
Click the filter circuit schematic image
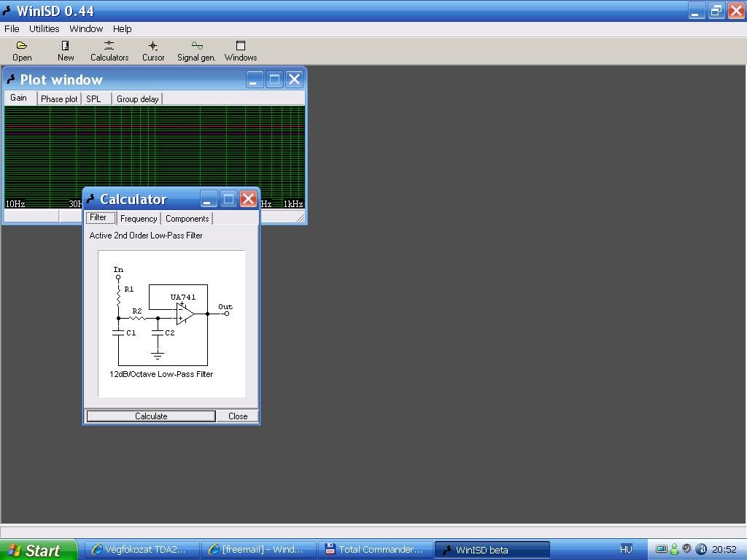(171, 324)
